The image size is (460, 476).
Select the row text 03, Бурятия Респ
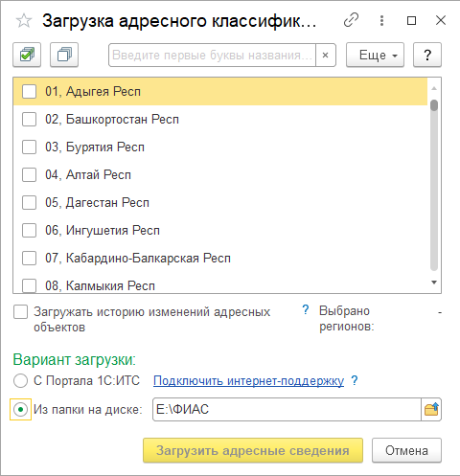[95, 147]
